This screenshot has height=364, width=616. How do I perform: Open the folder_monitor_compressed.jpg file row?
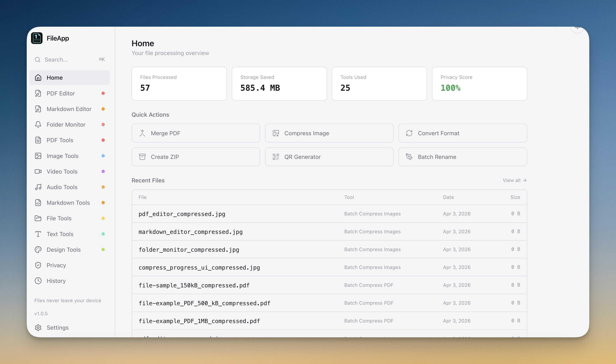tap(189, 250)
